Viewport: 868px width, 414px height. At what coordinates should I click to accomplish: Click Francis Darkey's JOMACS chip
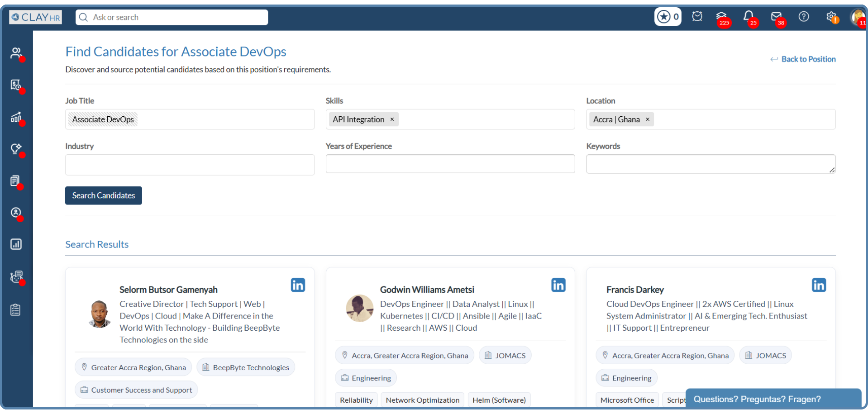[765, 356]
